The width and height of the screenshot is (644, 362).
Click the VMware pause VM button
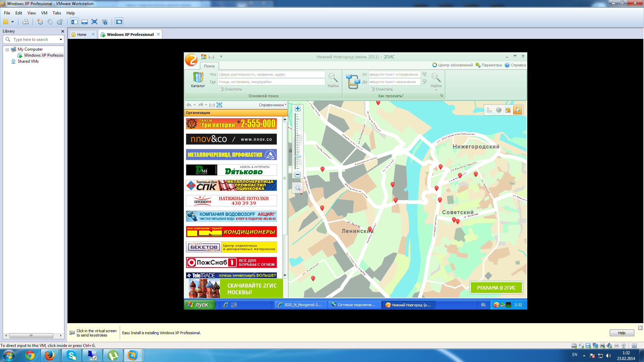click(5, 22)
